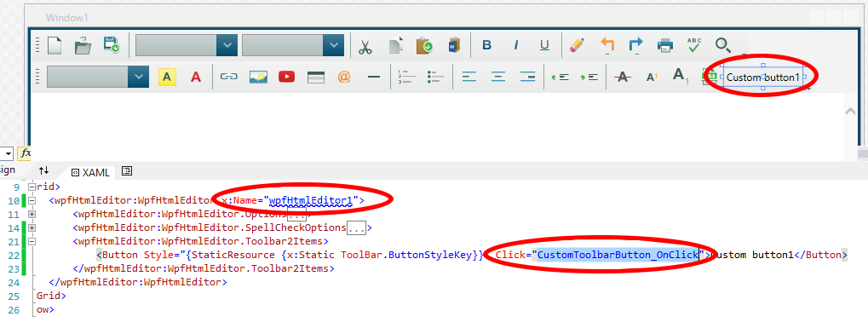Image resolution: width=868 pixels, height=328 pixels.
Task: Click the document outline icon beside XAML tab
Action: (x=127, y=171)
